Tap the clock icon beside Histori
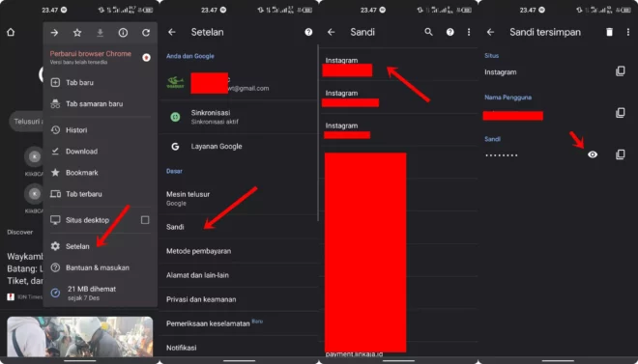The width and height of the screenshot is (638, 364). (x=55, y=130)
